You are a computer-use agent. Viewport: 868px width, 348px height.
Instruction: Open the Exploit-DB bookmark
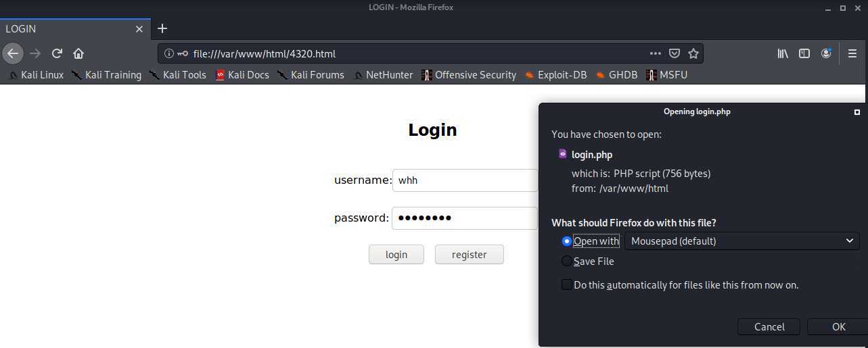(x=555, y=75)
